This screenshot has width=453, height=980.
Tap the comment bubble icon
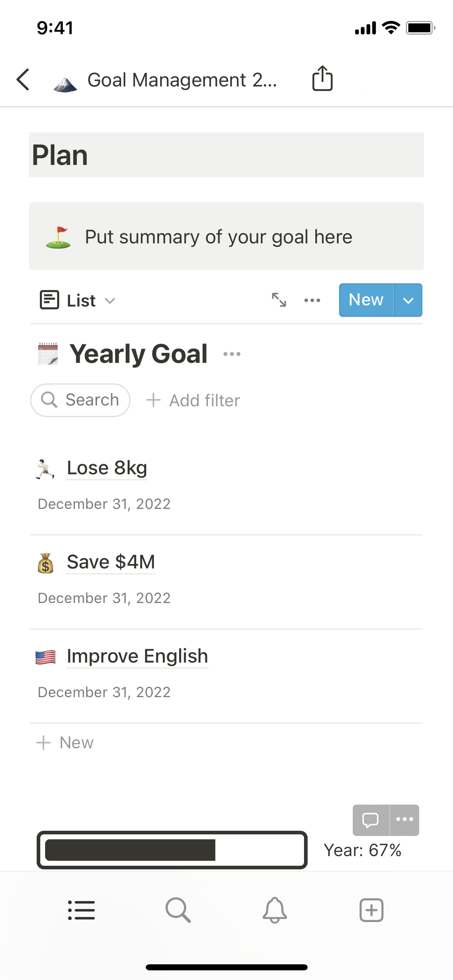pyautogui.click(x=370, y=820)
